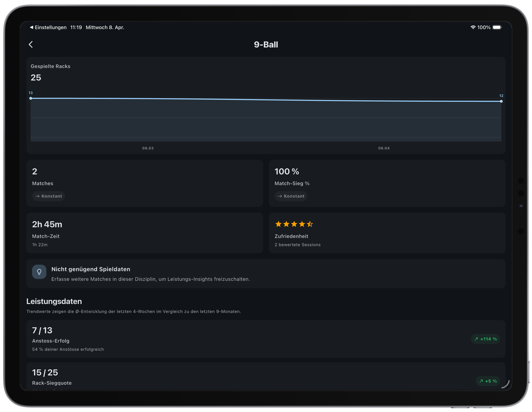Select the chart start point labeled 13
Screen dimensions: 532x412
point(31,98)
